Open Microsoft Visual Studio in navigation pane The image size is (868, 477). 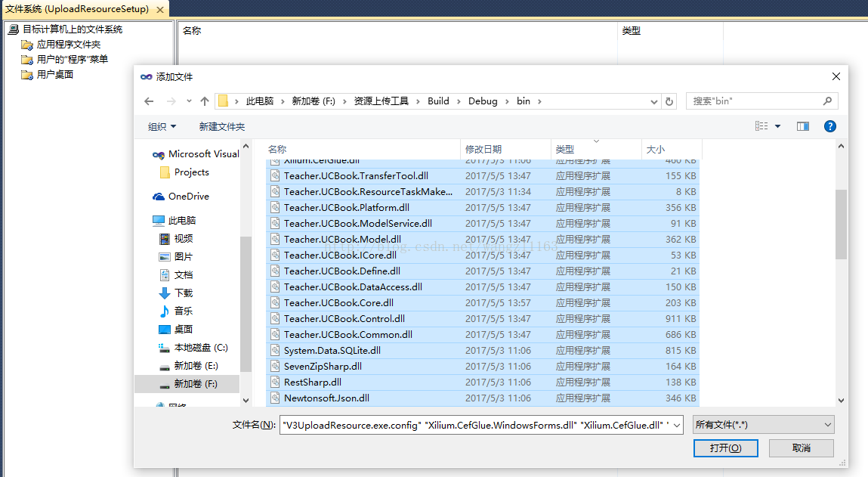click(x=196, y=154)
